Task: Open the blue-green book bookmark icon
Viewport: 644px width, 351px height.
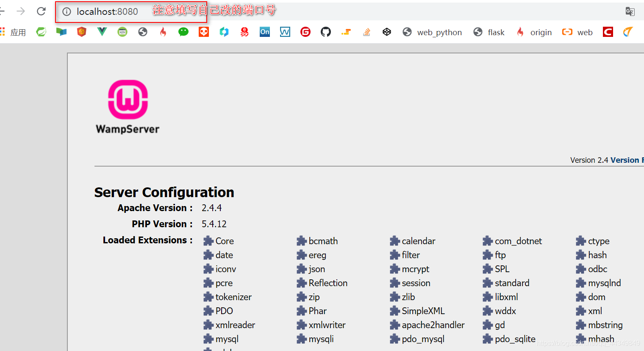Action: (61, 32)
